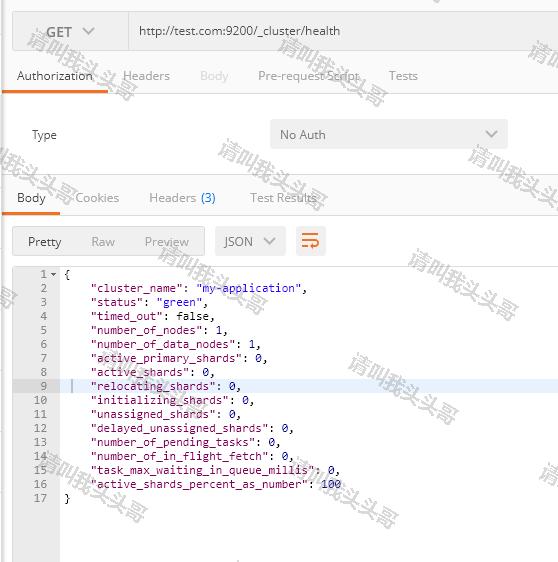The width and height of the screenshot is (558, 562).
Task: Click the "active_shards_percent_as_number" key
Action: [x=199, y=484]
